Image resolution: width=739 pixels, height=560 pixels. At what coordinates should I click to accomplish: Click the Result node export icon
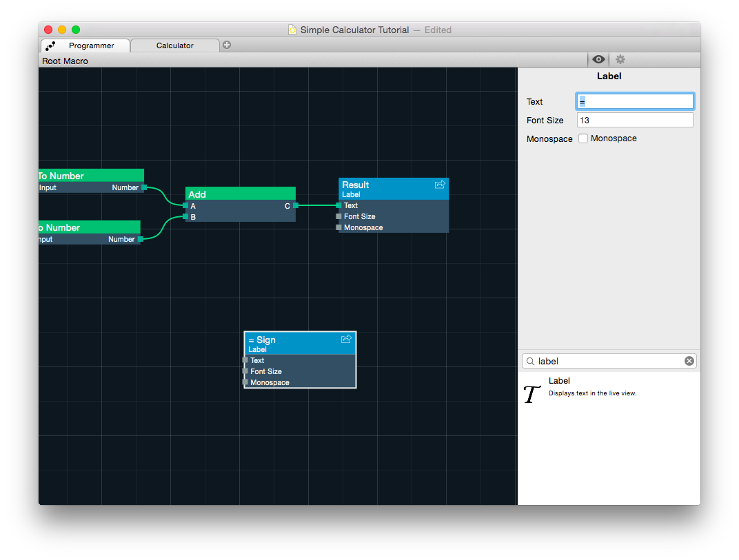click(x=440, y=185)
